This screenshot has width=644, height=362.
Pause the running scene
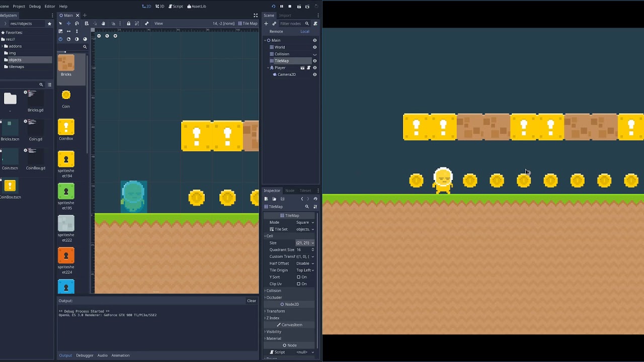click(282, 7)
